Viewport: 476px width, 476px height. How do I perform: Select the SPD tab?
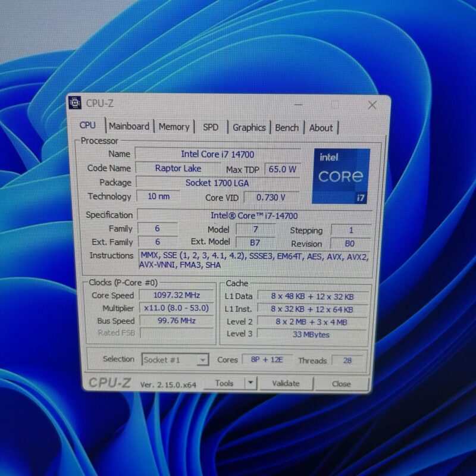click(x=211, y=127)
